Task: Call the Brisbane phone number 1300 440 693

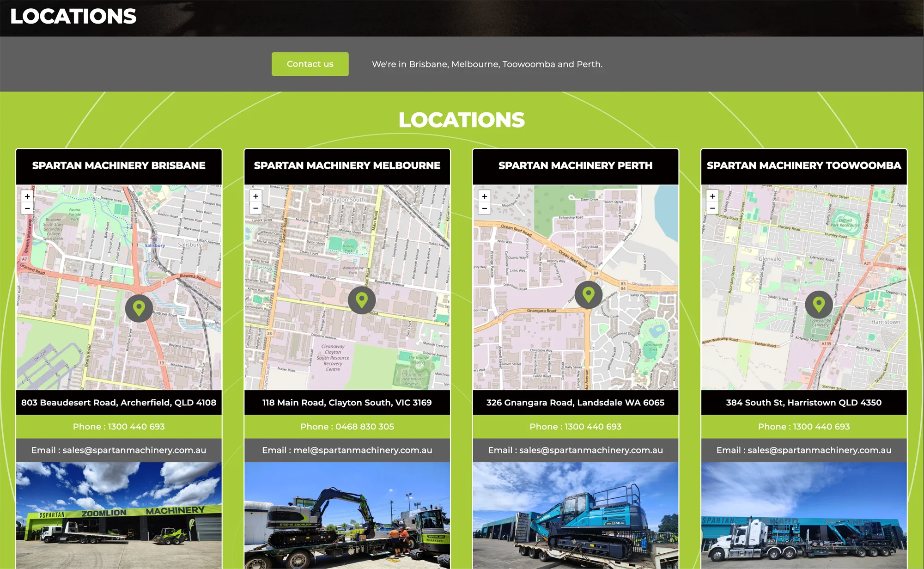Action: [x=119, y=427]
